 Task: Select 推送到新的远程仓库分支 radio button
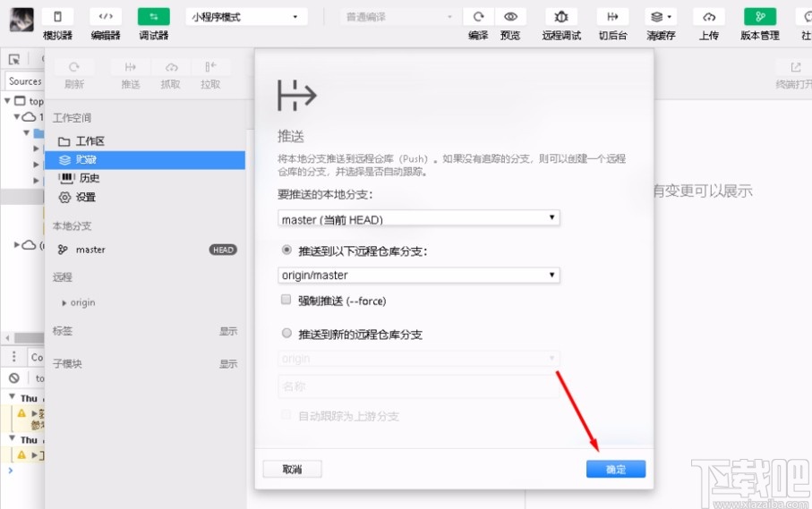pyautogui.click(x=286, y=333)
